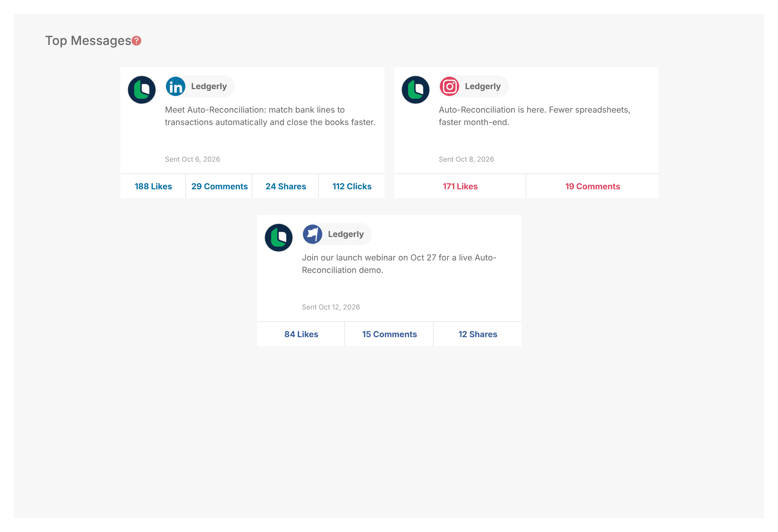The image size is (778, 532).
Task: Click the Instagram network icon on second card
Action: tap(450, 86)
